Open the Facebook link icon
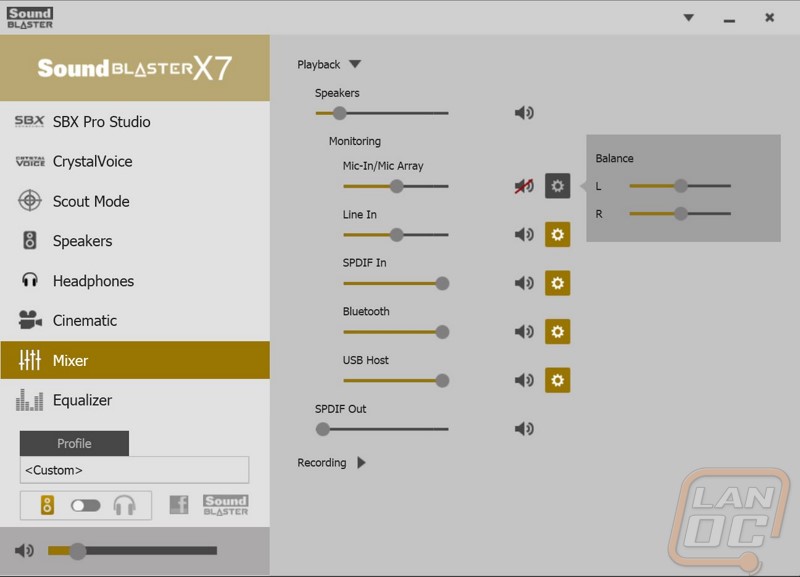Viewport: 800px width, 577px height. pyautogui.click(x=179, y=505)
